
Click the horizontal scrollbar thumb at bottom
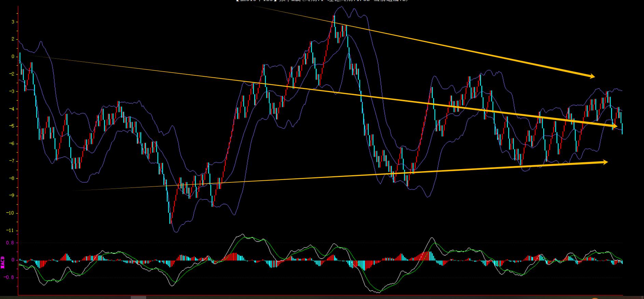pyautogui.click(x=138, y=297)
